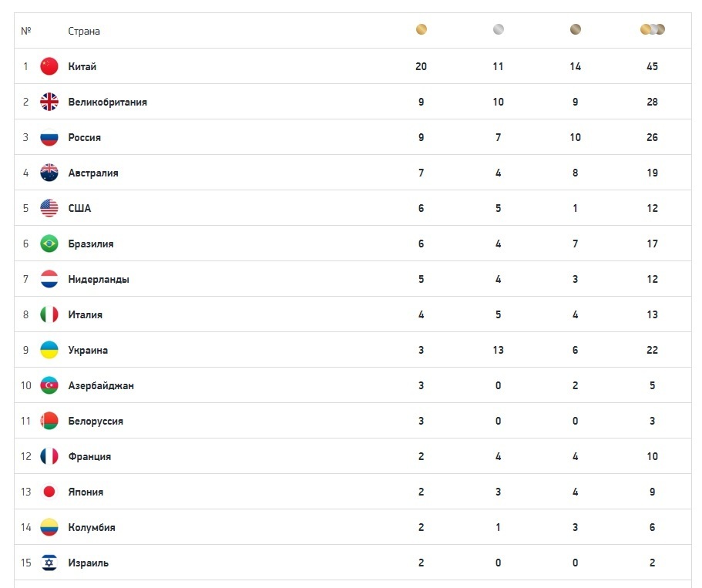This screenshot has width=702, height=588.
Task: Open the Нидерланды country link
Action: [x=99, y=279]
